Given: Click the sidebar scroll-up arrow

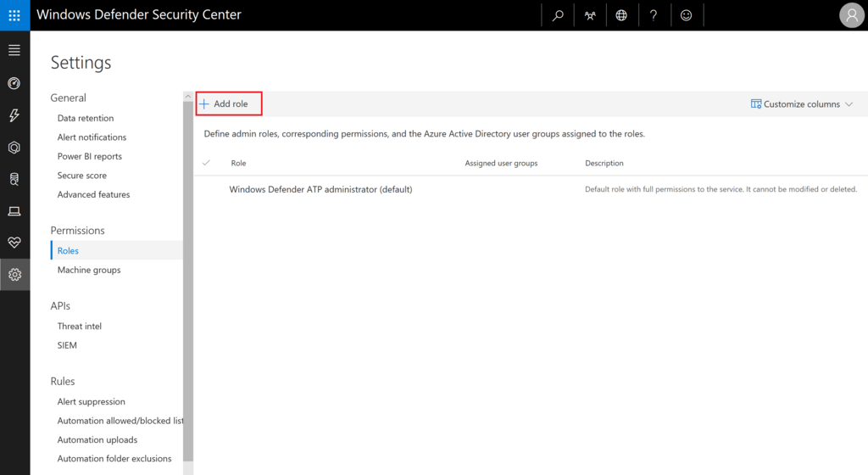Looking at the screenshot, I should pyautogui.click(x=188, y=97).
